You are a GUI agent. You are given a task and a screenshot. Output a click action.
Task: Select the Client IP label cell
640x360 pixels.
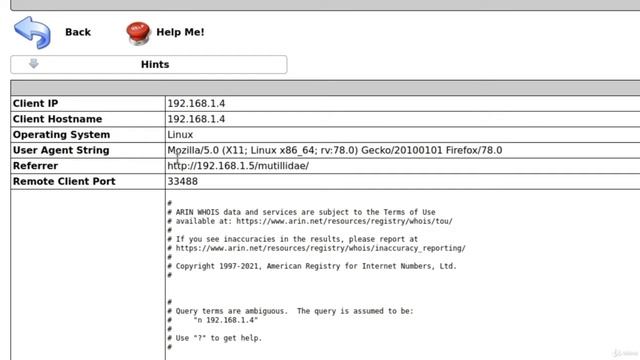pyautogui.click(x=88, y=104)
